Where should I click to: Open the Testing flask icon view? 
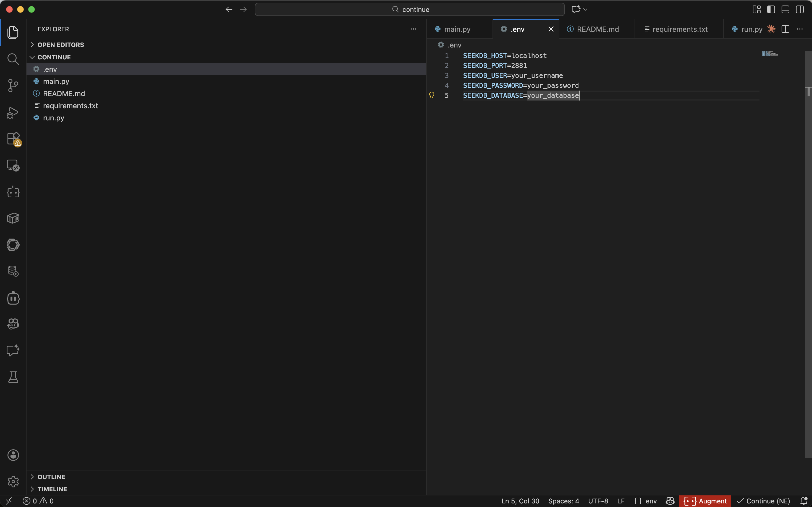pos(13,377)
